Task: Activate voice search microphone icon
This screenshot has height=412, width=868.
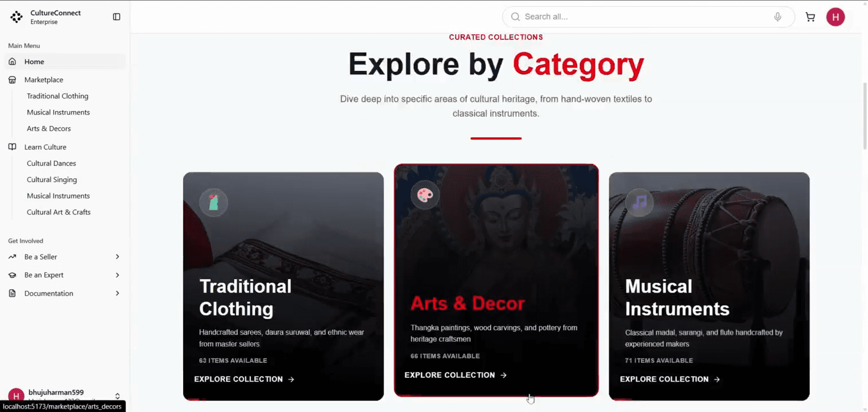Action: [778, 17]
